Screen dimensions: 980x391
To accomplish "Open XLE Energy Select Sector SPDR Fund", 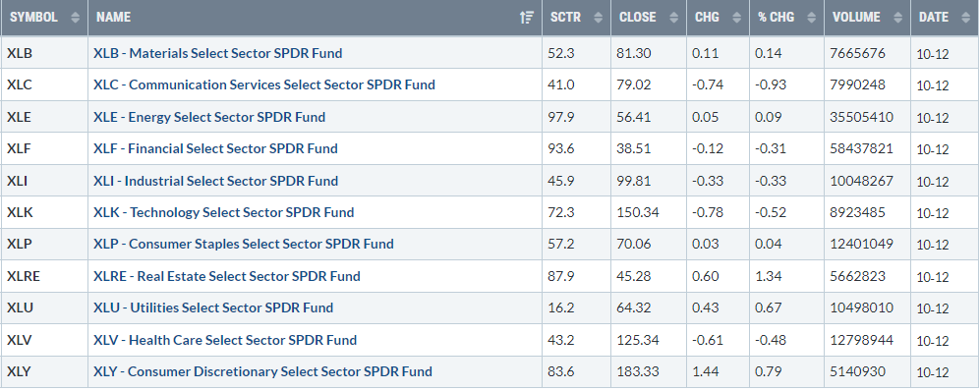I will [x=209, y=117].
